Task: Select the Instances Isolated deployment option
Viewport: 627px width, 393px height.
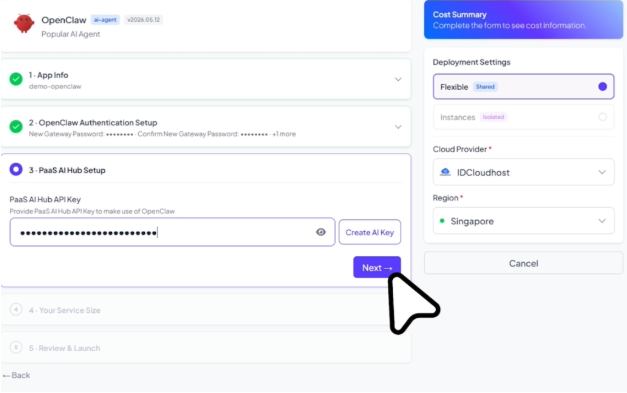Action: (523, 117)
